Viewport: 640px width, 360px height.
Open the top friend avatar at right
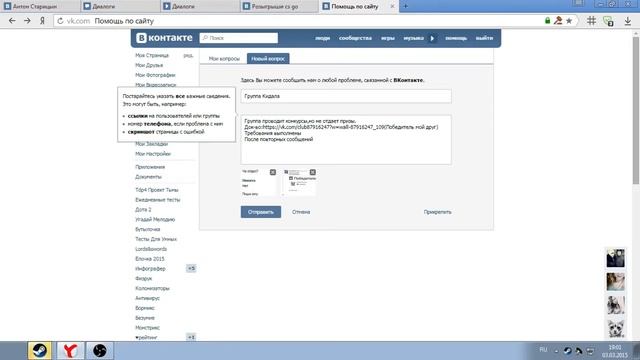pos(615,258)
